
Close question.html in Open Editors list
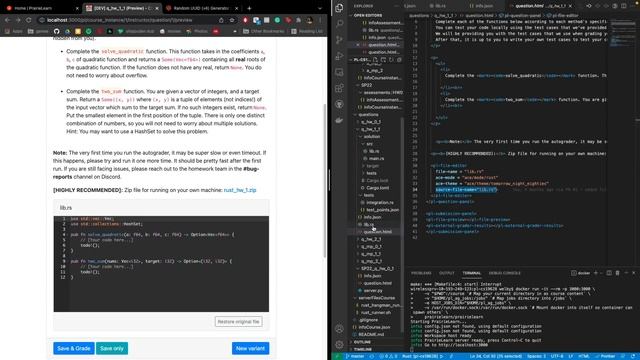(x=358, y=44)
